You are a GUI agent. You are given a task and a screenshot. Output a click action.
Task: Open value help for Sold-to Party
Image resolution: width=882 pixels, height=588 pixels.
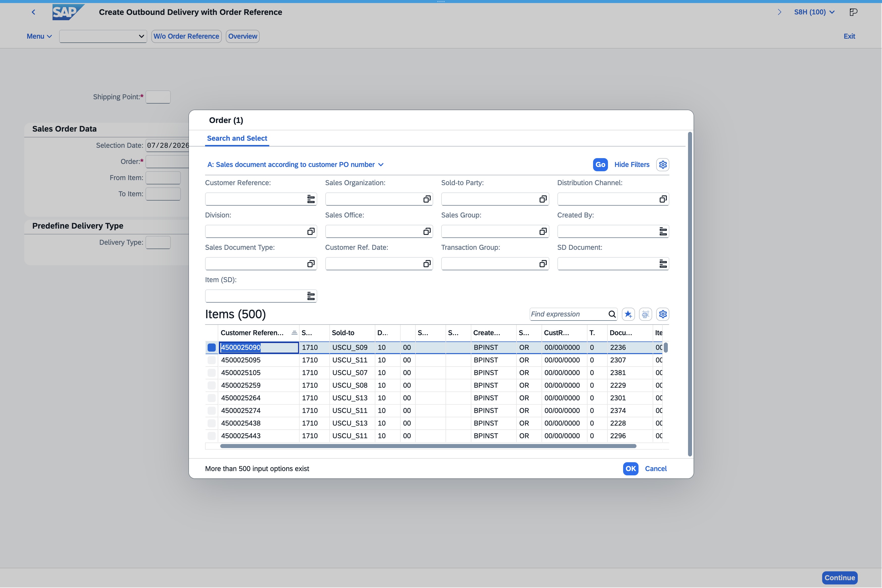pyautogui.click(x=543, y=199)
